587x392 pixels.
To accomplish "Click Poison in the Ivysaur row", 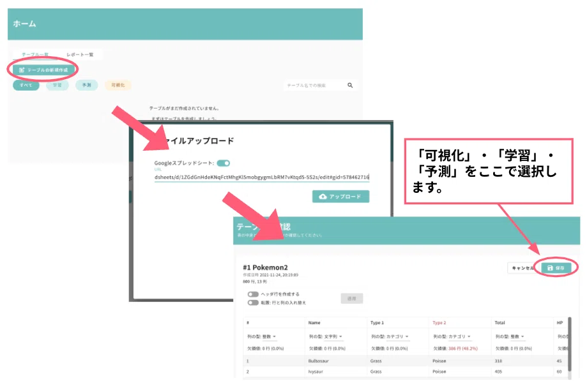I will [439, 372].
